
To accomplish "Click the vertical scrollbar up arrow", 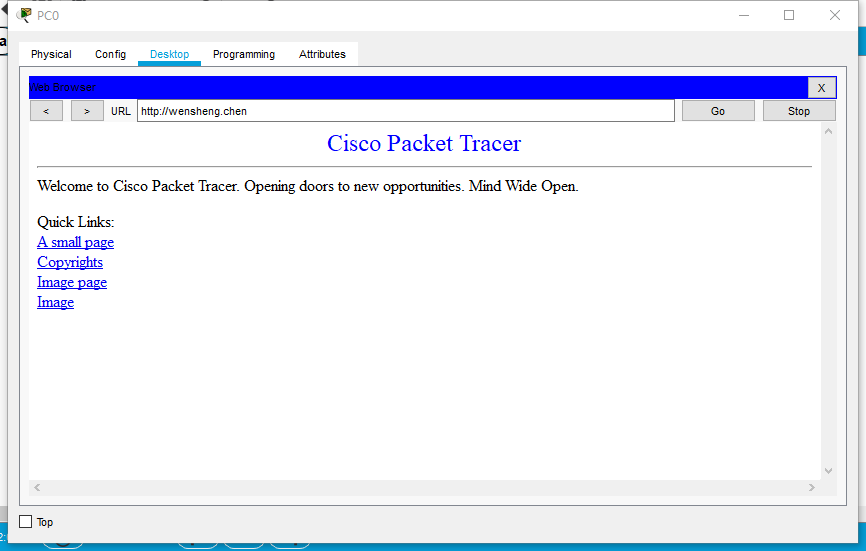I will (x=828, y=131).
